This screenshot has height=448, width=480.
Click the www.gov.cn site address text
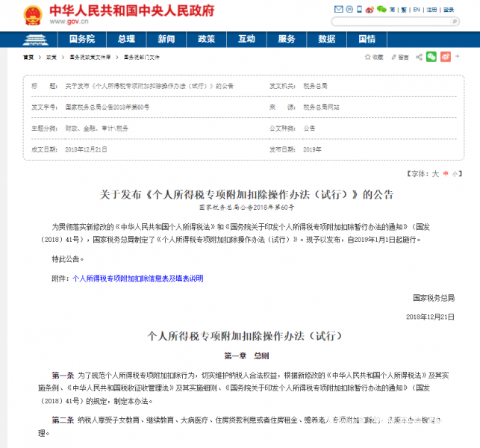(x=69, y=22)
